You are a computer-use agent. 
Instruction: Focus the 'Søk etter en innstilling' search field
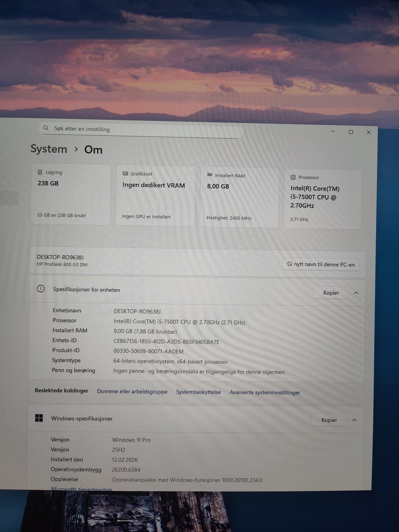pos(140,129)
